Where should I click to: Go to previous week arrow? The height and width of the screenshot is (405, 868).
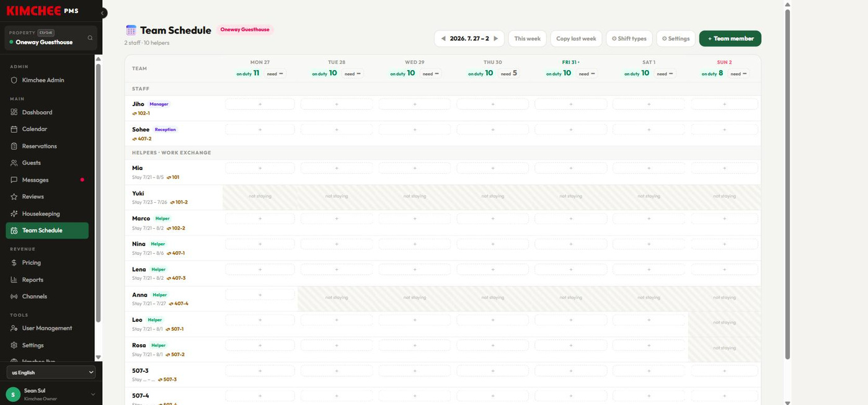coord(443,38)
